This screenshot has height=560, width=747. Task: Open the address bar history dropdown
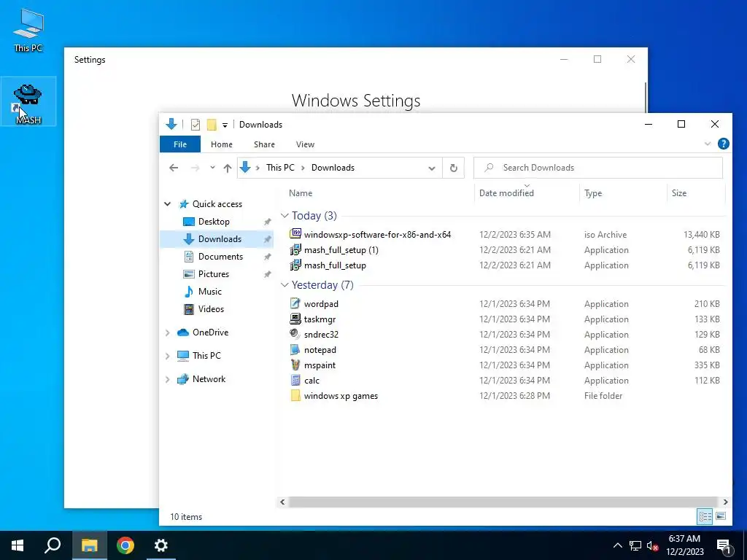[x=432, y=168]
